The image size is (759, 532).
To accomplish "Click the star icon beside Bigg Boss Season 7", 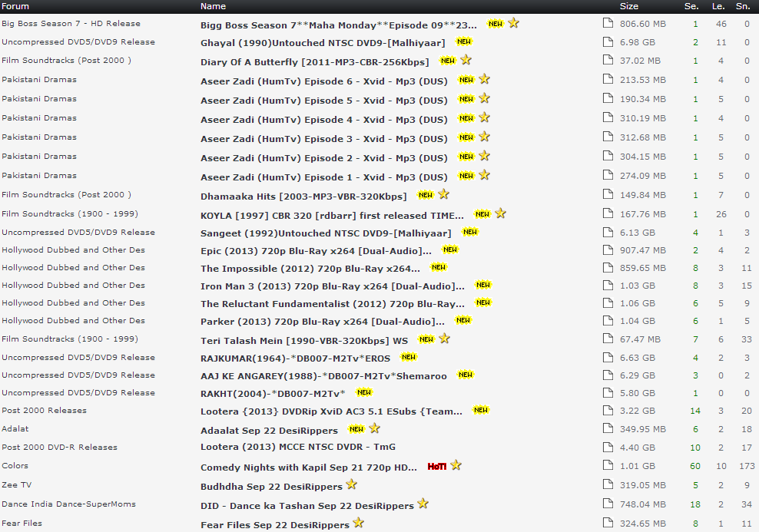I will click(x=514, y=23).
